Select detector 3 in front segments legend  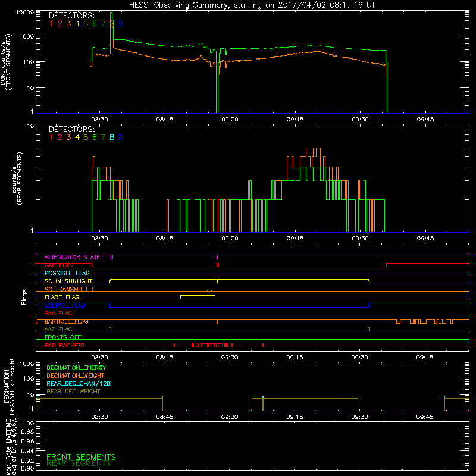click(68, 24)
